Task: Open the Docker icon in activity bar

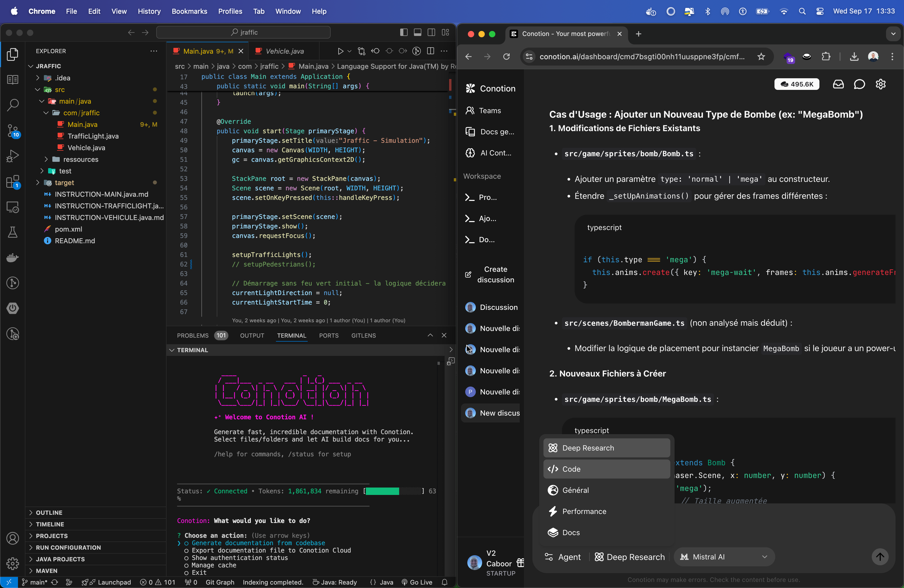Action: coord(12,258)
